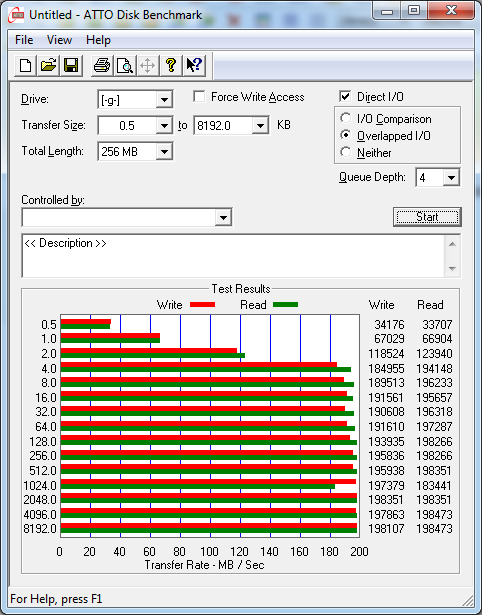Click the yellow question mark About icon
Viewport: 482px width, 615px height.
[171, 65]
